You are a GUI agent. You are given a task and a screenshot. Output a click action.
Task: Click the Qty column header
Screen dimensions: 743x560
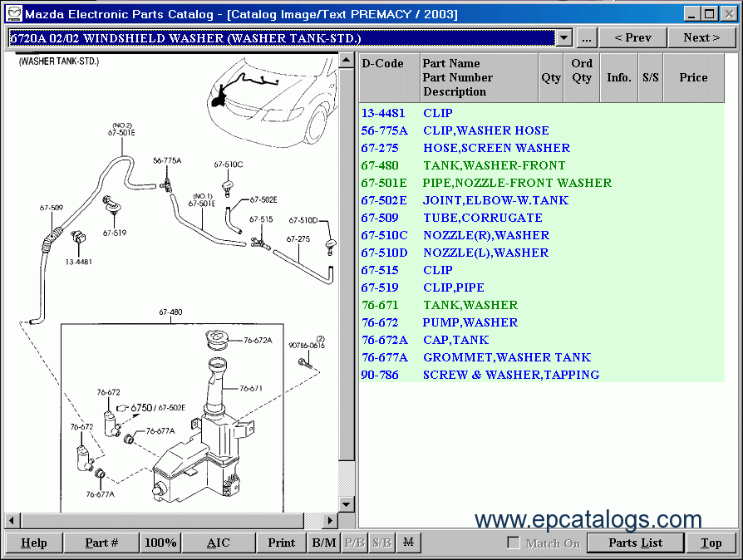[x=551, y=78]
